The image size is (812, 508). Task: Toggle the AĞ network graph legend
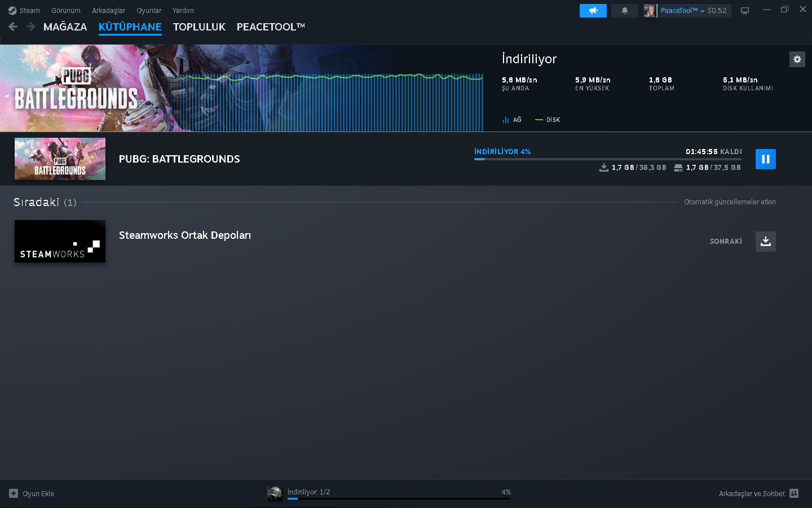pyautogui.click(x=512, y=120)
